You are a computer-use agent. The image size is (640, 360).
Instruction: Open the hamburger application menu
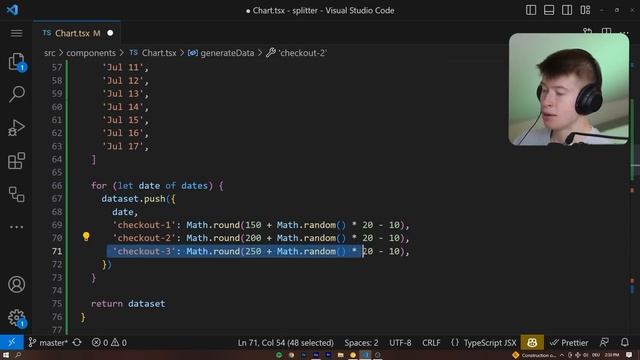16,33
